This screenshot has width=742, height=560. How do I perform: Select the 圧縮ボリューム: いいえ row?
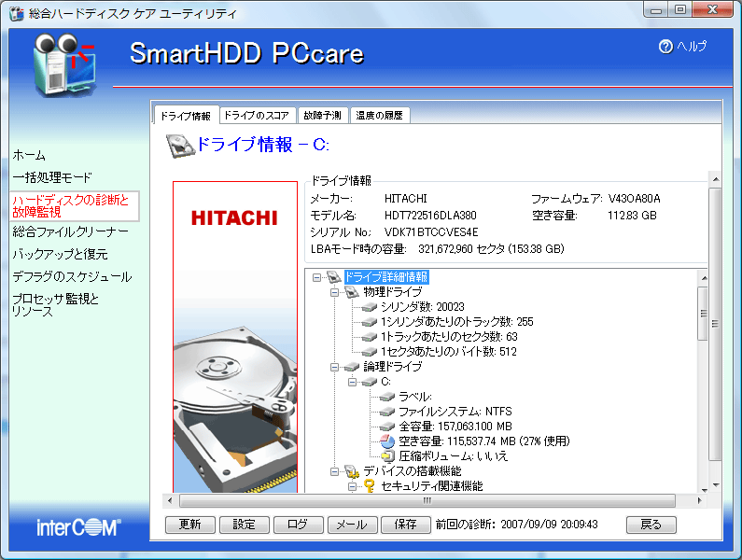point(453,456)
